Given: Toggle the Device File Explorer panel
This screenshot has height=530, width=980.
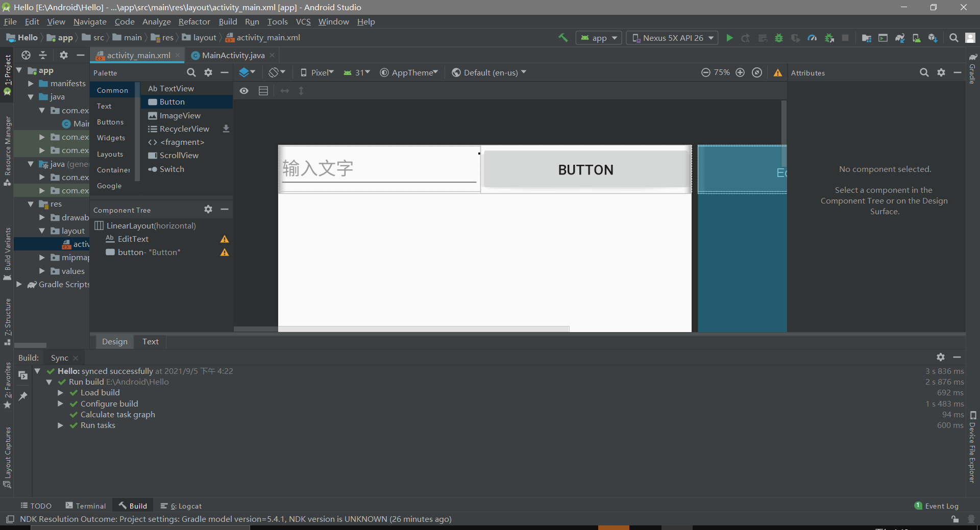Looking at the screenshot, I should tap(973, 447).
